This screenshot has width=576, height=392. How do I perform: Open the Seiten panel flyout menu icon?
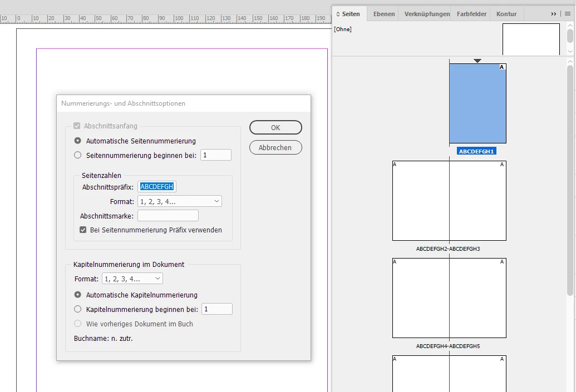point(568,14)
